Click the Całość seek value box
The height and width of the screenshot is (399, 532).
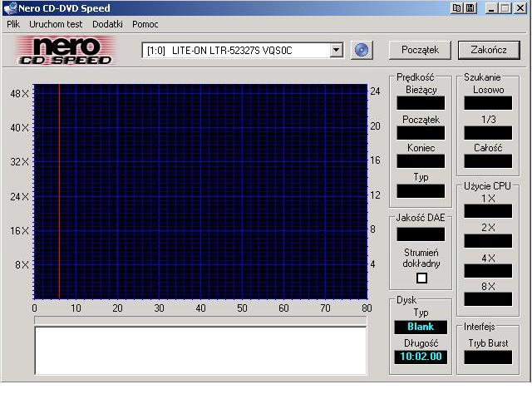tap(488, 161)
